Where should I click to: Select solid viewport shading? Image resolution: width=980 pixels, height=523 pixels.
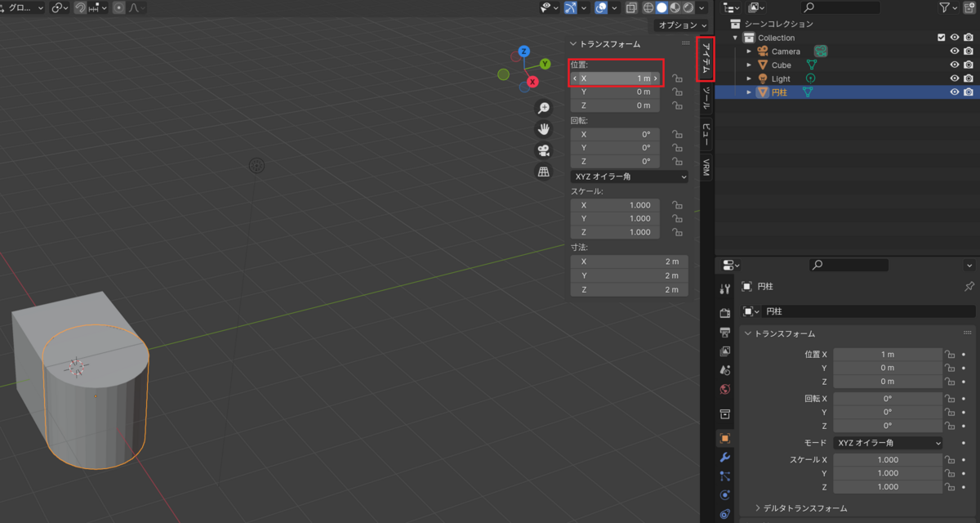tap(661, 7)
